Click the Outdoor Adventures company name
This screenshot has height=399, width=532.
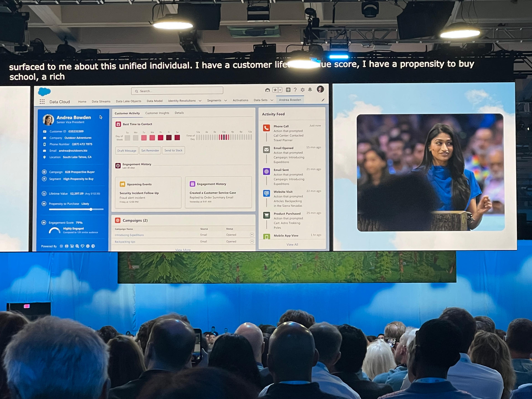pyautogui.click(x=78, y=138)
